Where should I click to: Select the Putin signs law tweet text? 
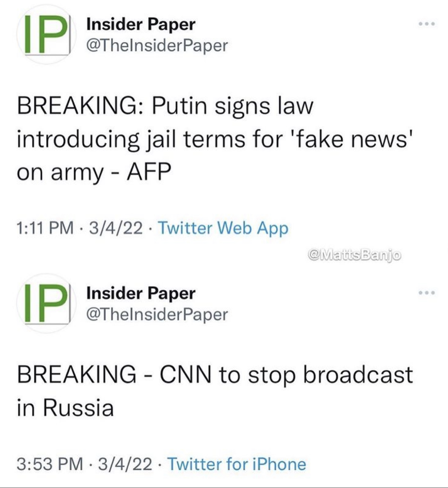215,139
